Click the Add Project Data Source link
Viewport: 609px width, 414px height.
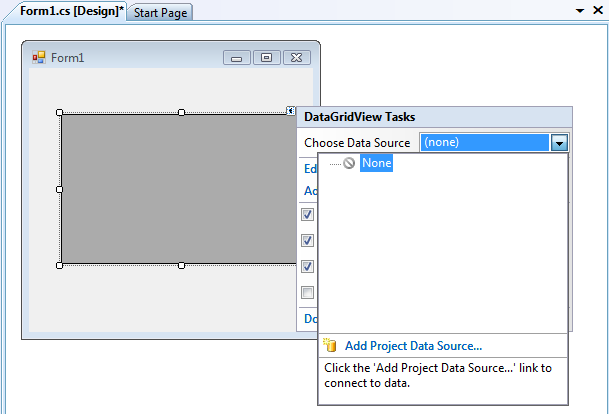click(x=413, y=346)
